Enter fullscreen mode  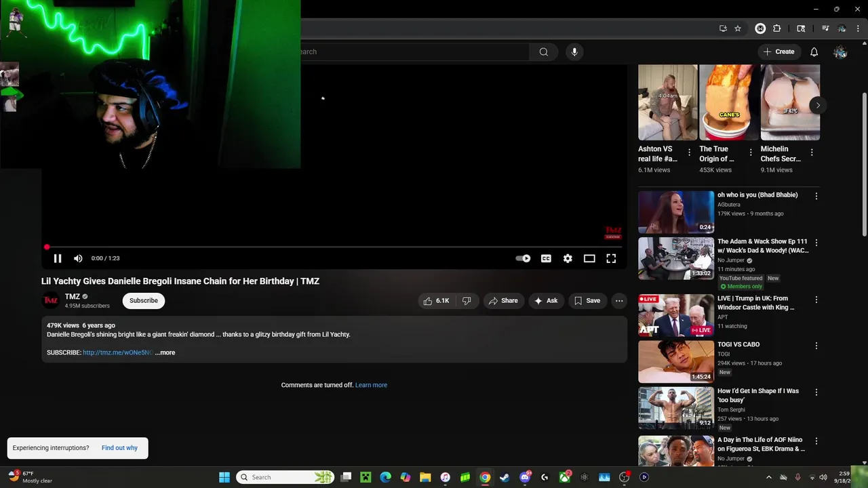click(611, 258)
